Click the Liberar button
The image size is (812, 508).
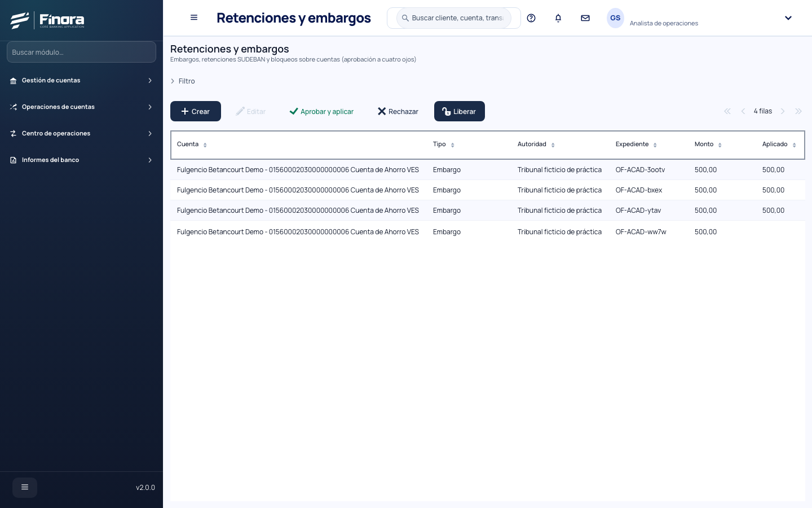coord(460,111)
